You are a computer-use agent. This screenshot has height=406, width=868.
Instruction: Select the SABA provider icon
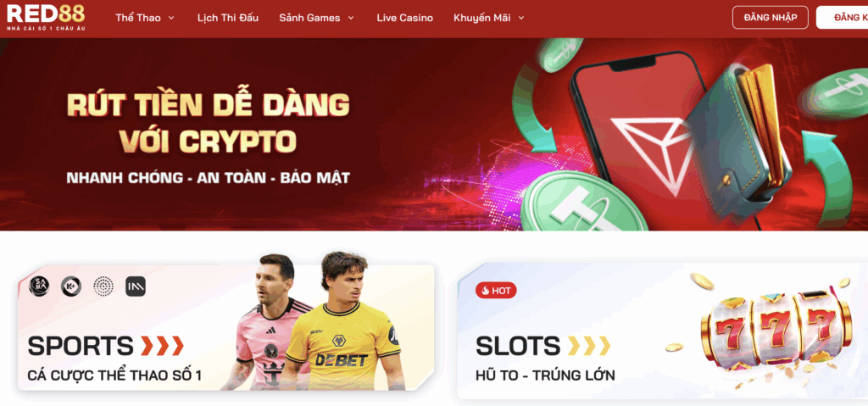coord(39,286)
